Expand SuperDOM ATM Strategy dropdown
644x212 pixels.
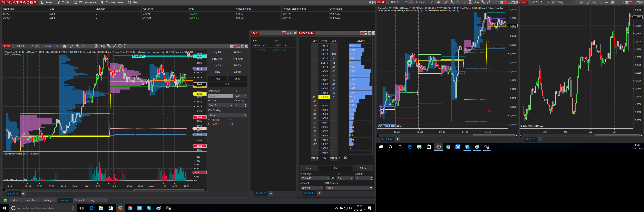[348, 188]
